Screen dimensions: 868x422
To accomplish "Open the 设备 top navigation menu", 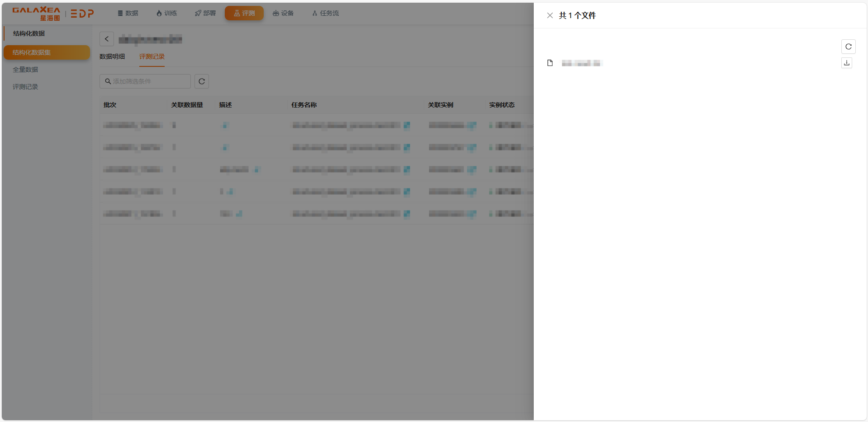I will click(x=283, y=13).
